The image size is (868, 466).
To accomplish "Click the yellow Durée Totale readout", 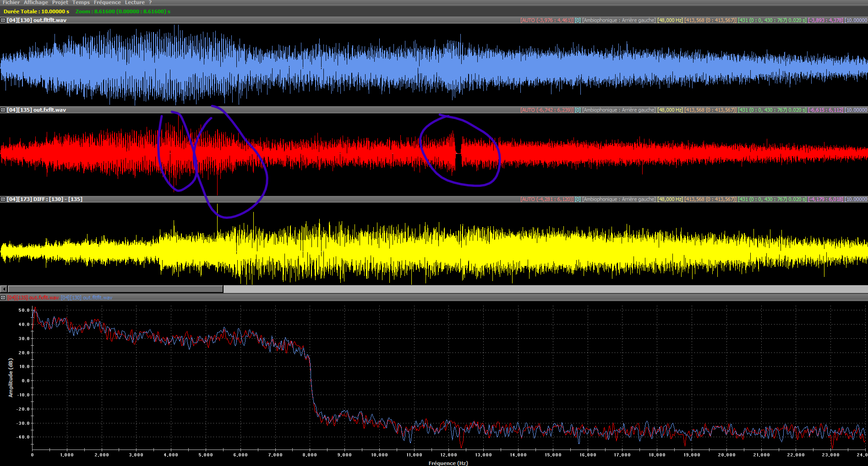I will tap(36, 11).
